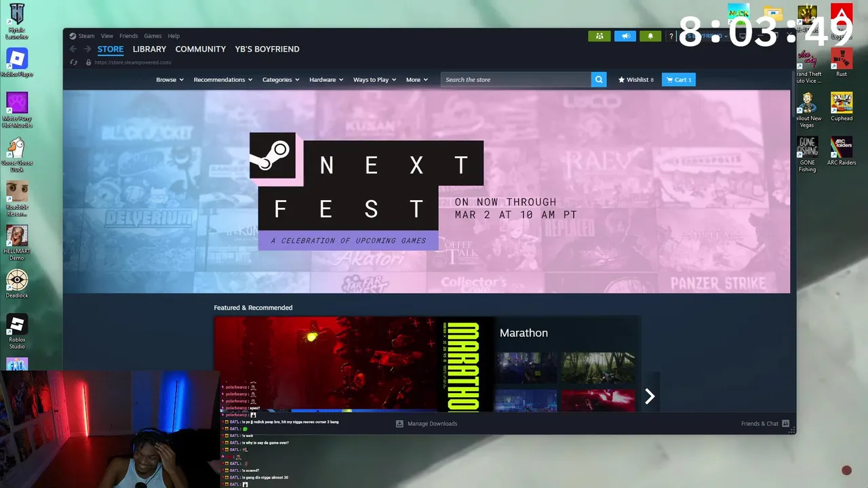868x488 pixels.
Task: Open the Cuphead desktop shortcut
Action: tap(842, 106)
